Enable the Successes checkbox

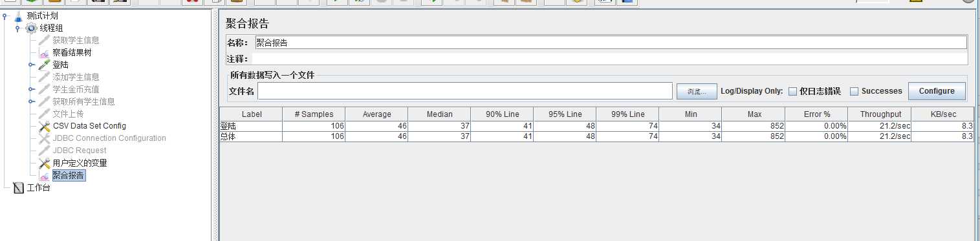coord(854,91)
